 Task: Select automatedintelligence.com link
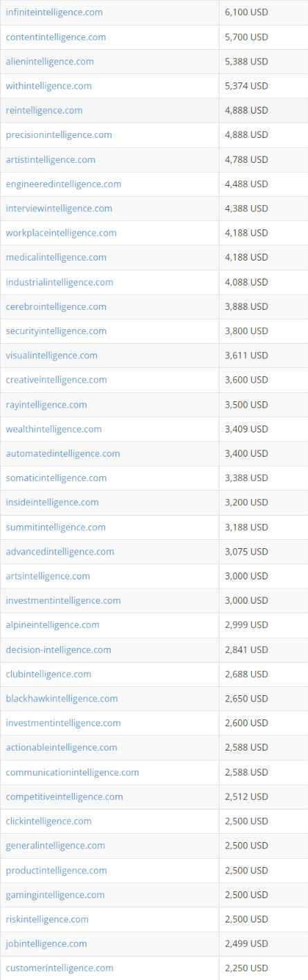point(63,453)
